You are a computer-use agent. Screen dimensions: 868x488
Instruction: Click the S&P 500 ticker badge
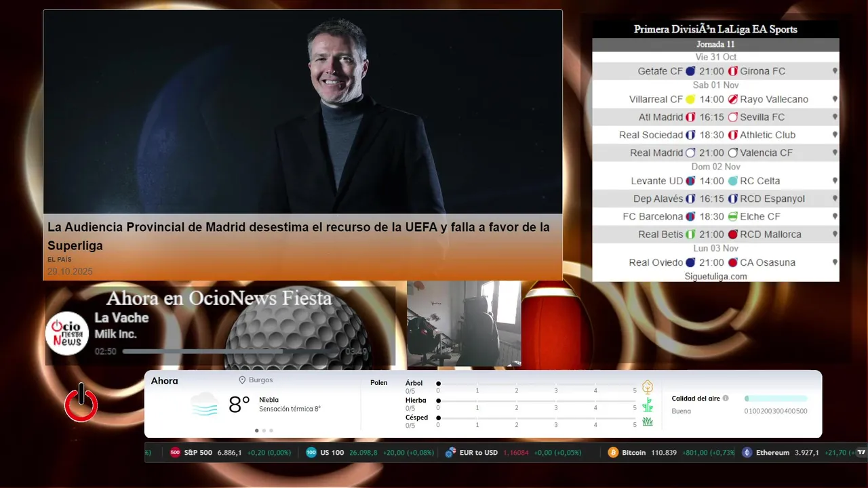pos(175,453)
